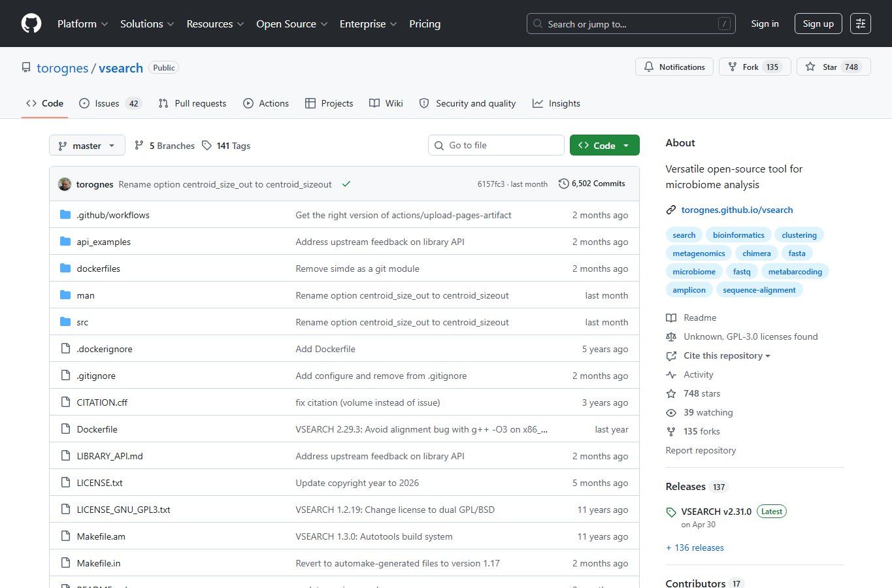Click the file icon beside LICENSE.txt
The width and height of the screenshot is (892, 588).
pos(65,483)
